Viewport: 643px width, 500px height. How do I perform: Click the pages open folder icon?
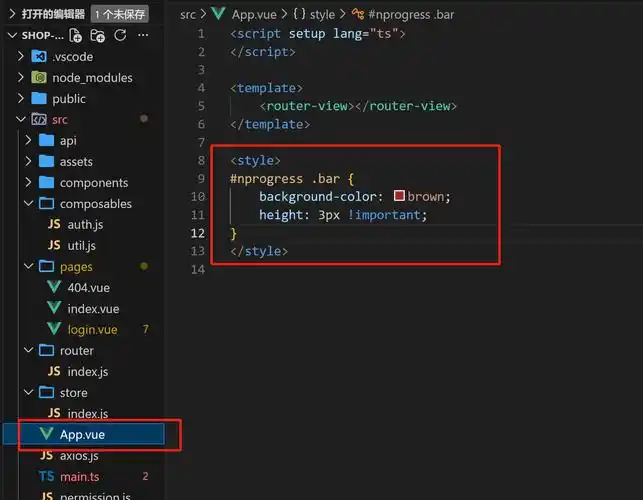[x=46, y=266]
